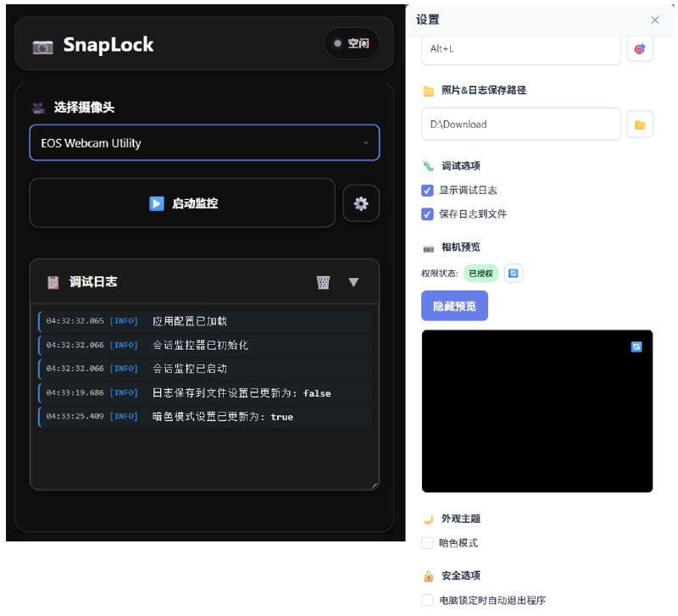Image resolution: width=678 pixels, height=616 pixels.
Task: Clear debug logs using the trash icon
Action: tap(323, 283)
